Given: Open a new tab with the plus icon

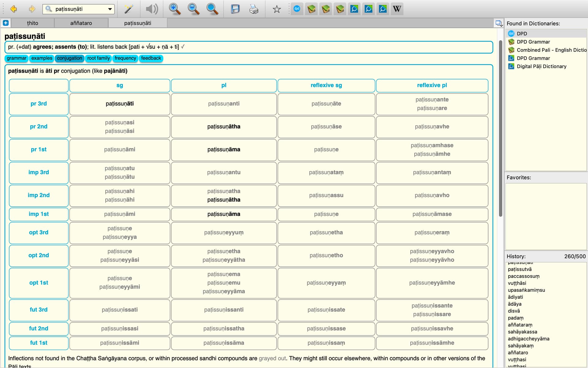Looking at the screenshot, I should click(6, 23).
